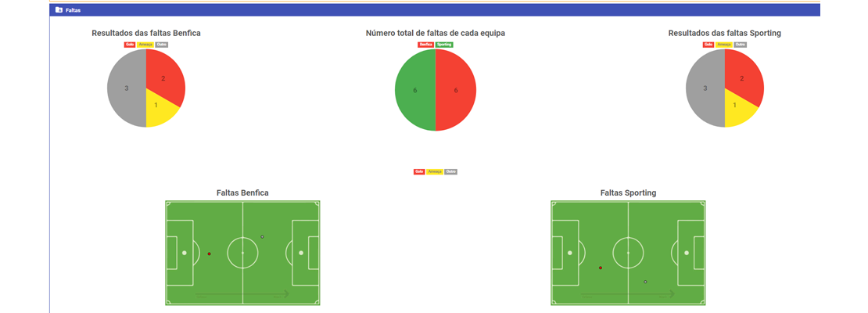Select the gray foul marker on Benfica pitch
Image resolution: width=868 pixels, height=313 pixels.
tap(263, 236)
